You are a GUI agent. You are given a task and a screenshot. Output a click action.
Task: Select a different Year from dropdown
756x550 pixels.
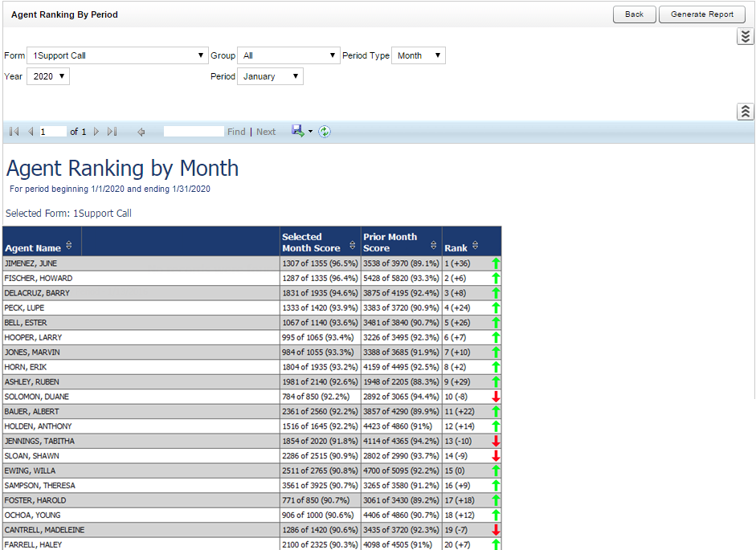pos(48,76)
